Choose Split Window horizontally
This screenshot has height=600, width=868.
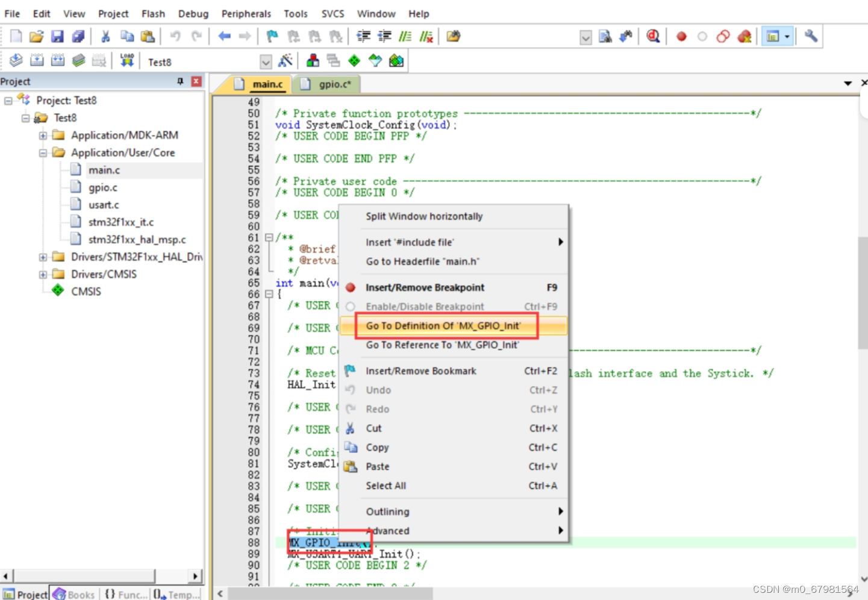pyautogui.click(x=454, y=216)
